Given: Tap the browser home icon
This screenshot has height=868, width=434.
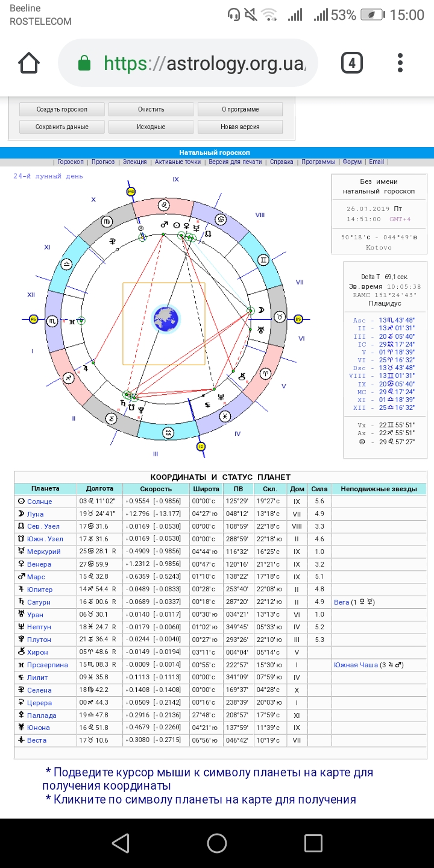Looking at the screenshot, I should click(x=29, y=63).
